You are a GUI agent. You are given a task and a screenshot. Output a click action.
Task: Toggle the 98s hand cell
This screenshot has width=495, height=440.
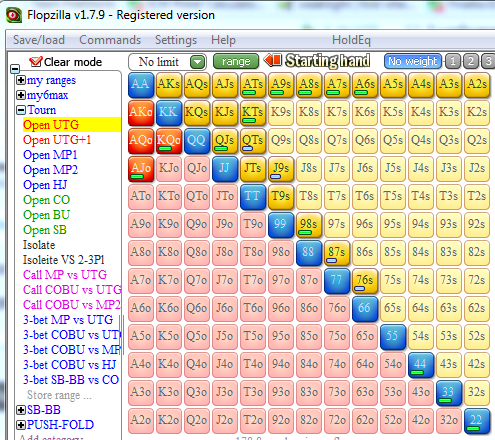tap(309, 225)
